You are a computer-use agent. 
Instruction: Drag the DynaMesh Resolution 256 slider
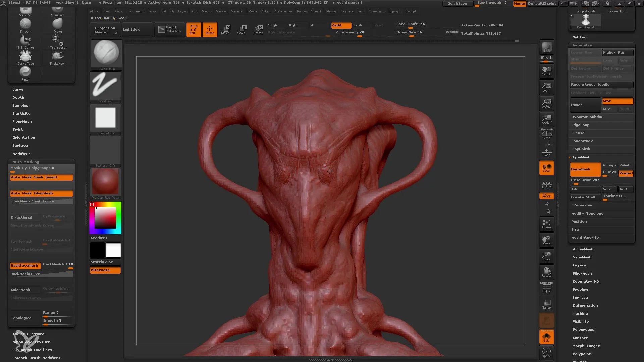[575, 184]
